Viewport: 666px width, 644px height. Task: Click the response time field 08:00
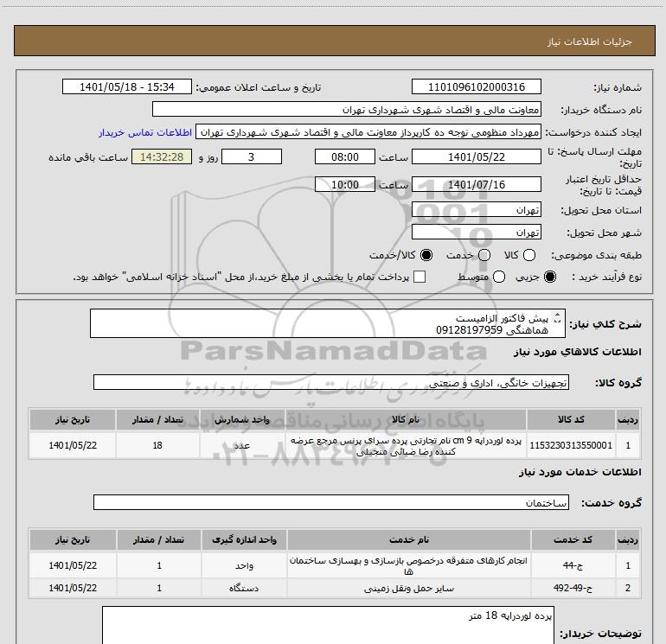pyautogui.click(x=345, y=156)
